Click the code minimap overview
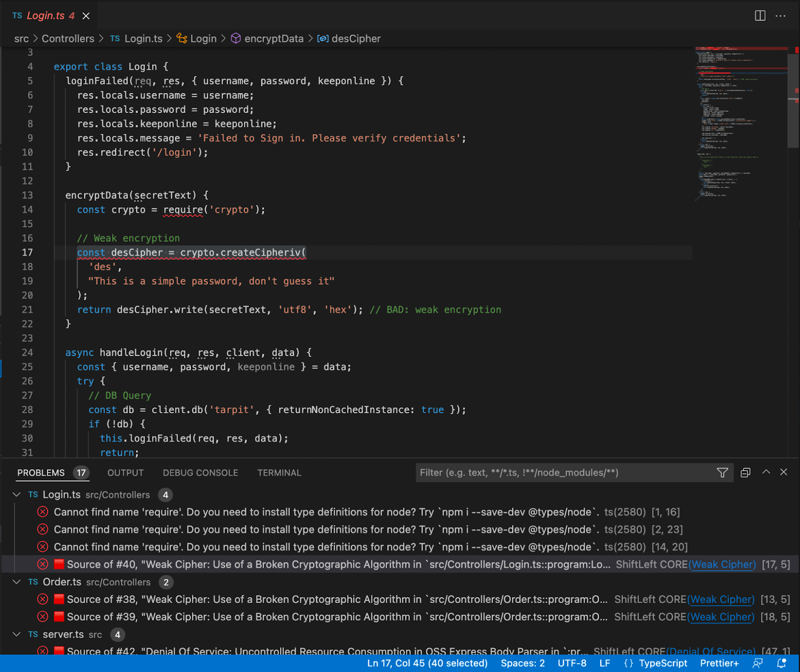 (x=740, y=125)
